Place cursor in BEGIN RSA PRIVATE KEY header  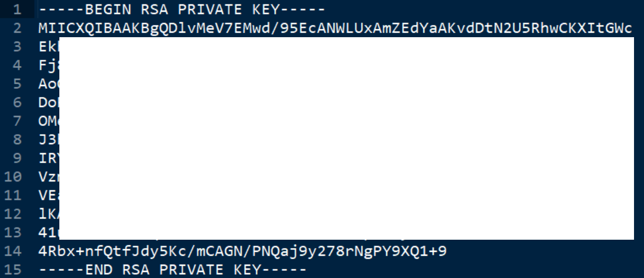pyautogui.click(x=182, y=9)
